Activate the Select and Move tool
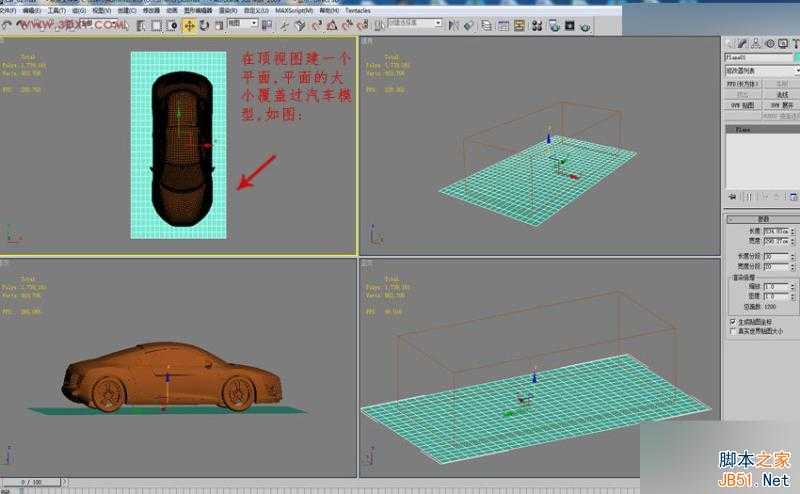 [x=189, y=26]
